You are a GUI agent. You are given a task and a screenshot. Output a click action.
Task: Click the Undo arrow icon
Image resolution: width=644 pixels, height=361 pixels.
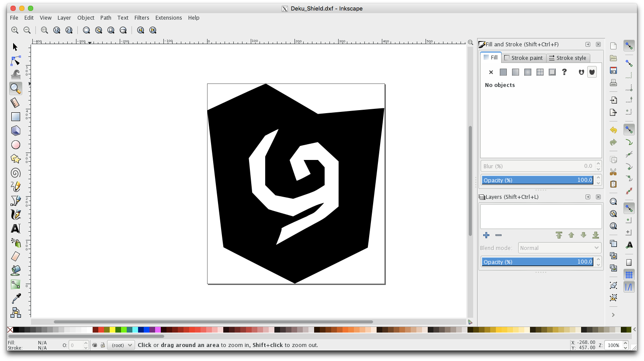613,130
